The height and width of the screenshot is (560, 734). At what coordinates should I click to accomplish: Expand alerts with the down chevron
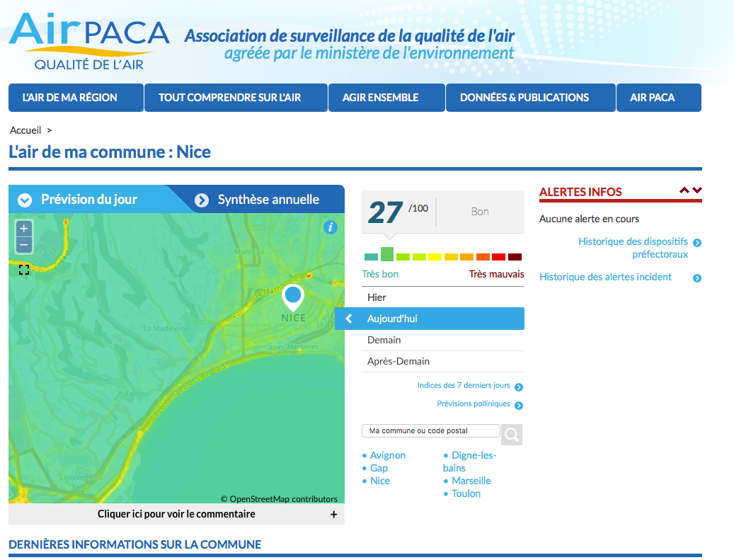tap(697, 190)
